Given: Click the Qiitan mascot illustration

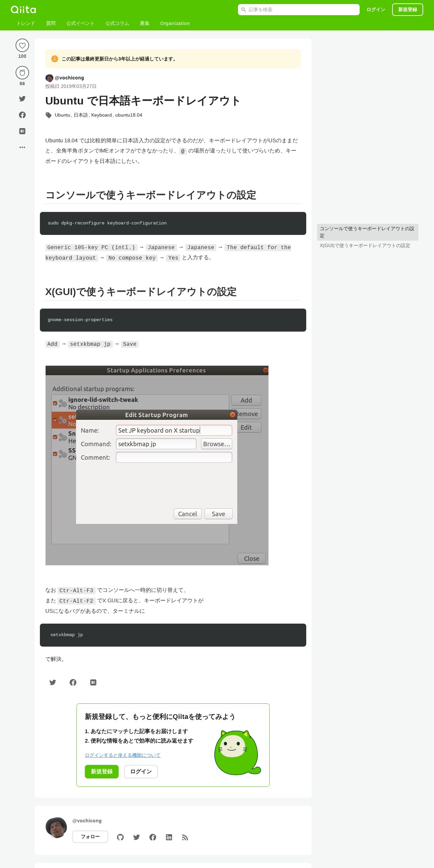Looking at the screenshot, I should [238, 752].
